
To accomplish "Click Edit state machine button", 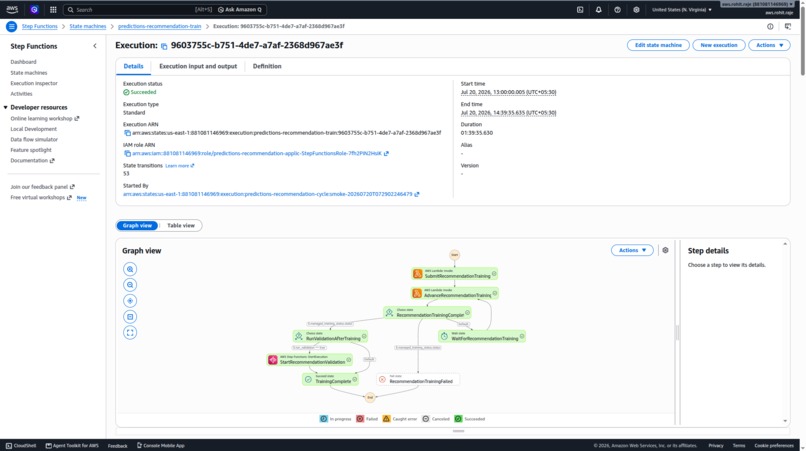I will point(658,45).
